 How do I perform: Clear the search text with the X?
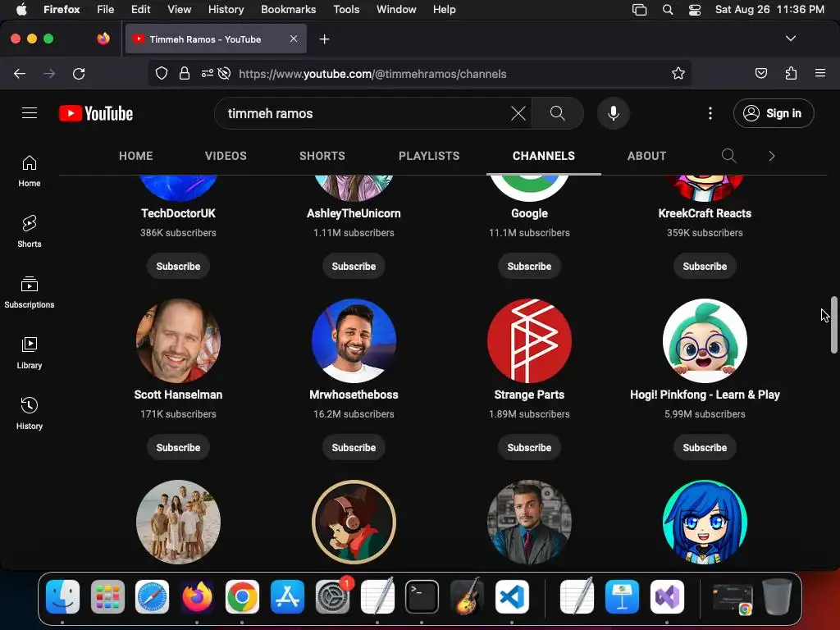[x=518, y=113]
